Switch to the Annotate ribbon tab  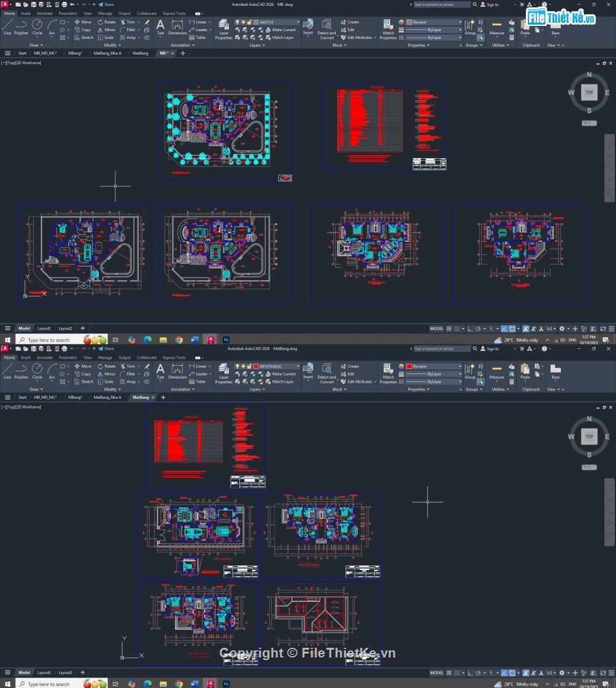tap(44, 13)
